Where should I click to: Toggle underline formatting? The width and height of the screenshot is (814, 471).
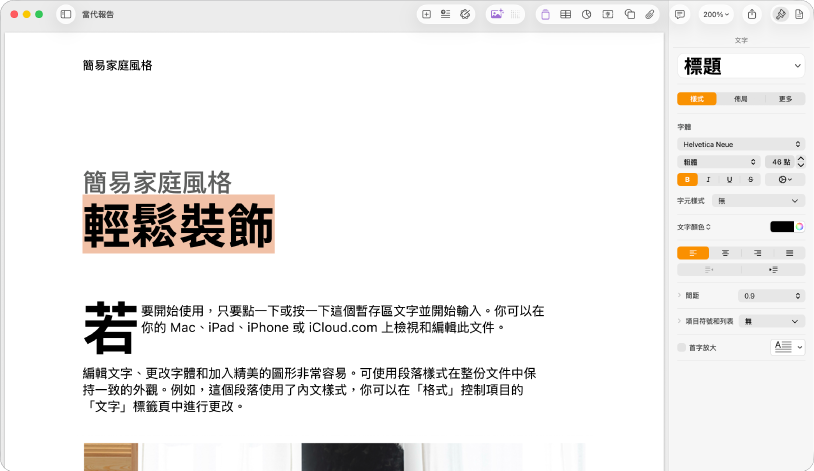(729, 180)
